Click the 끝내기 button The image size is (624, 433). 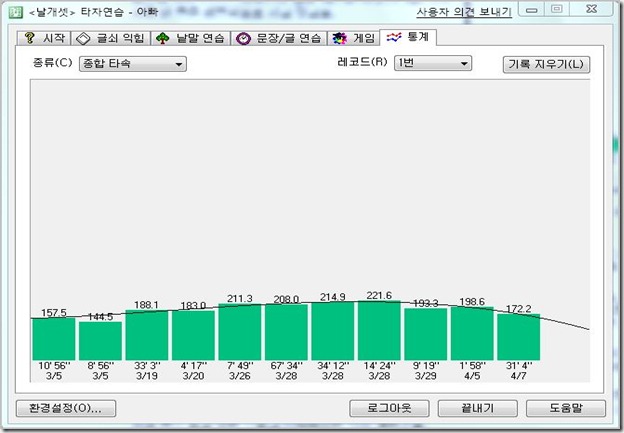(x=478, y=408)
